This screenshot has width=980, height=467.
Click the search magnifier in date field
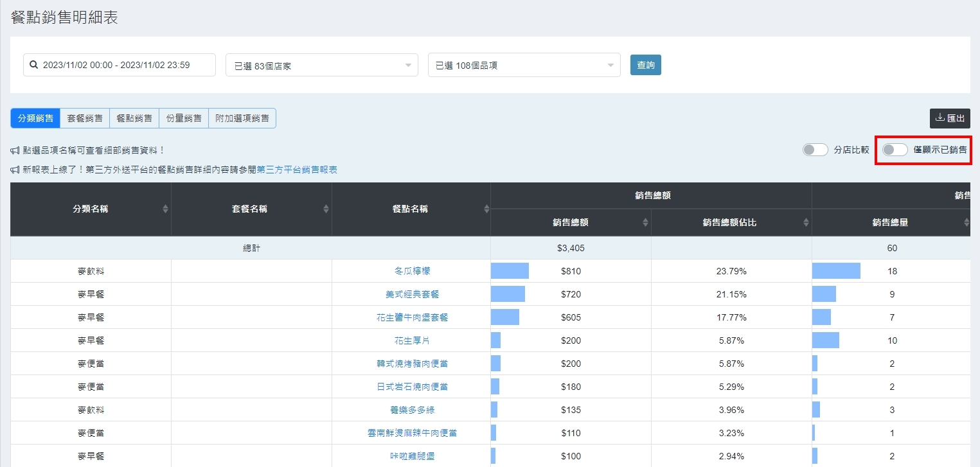(34, 65)
